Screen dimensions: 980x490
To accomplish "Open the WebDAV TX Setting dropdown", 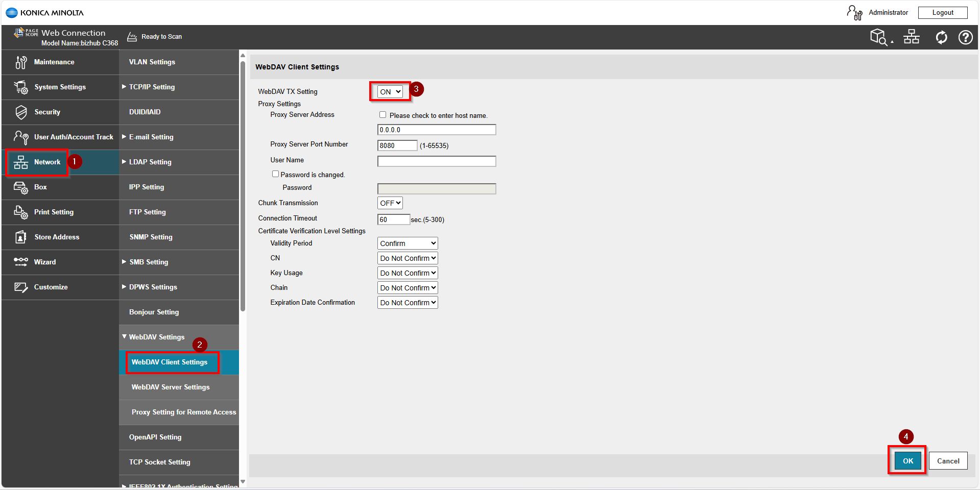I will pyautogui.click(x=389, y=91).
